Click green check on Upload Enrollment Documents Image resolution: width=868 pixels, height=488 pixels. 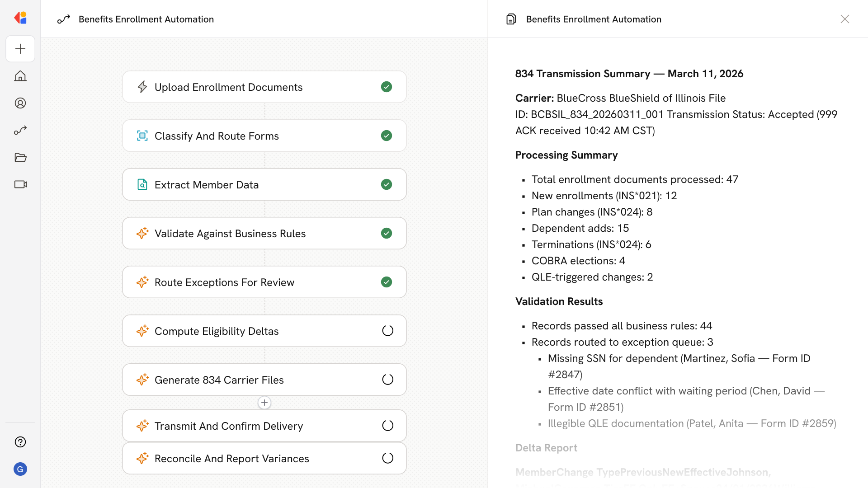[x=387, y=87]
